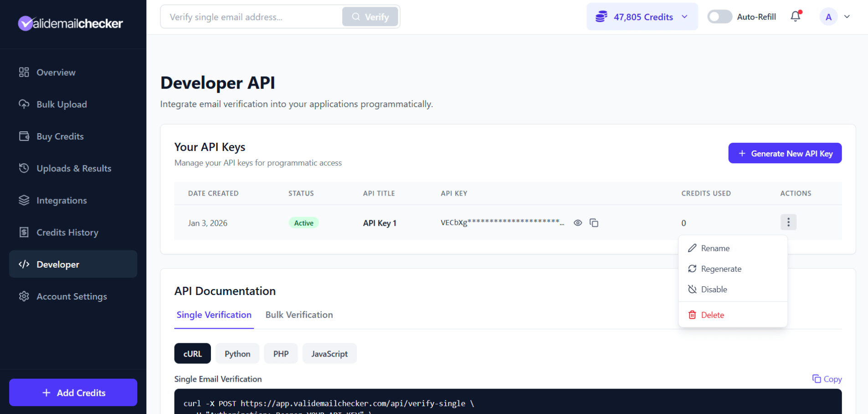Click the Verify single email address field
868x414 pixels.
pos(251,16)
